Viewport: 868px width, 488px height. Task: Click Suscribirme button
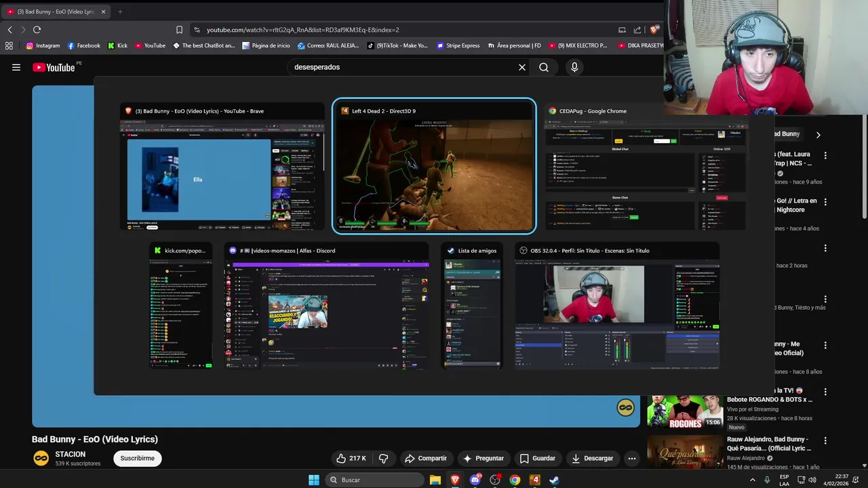point(138,458)
